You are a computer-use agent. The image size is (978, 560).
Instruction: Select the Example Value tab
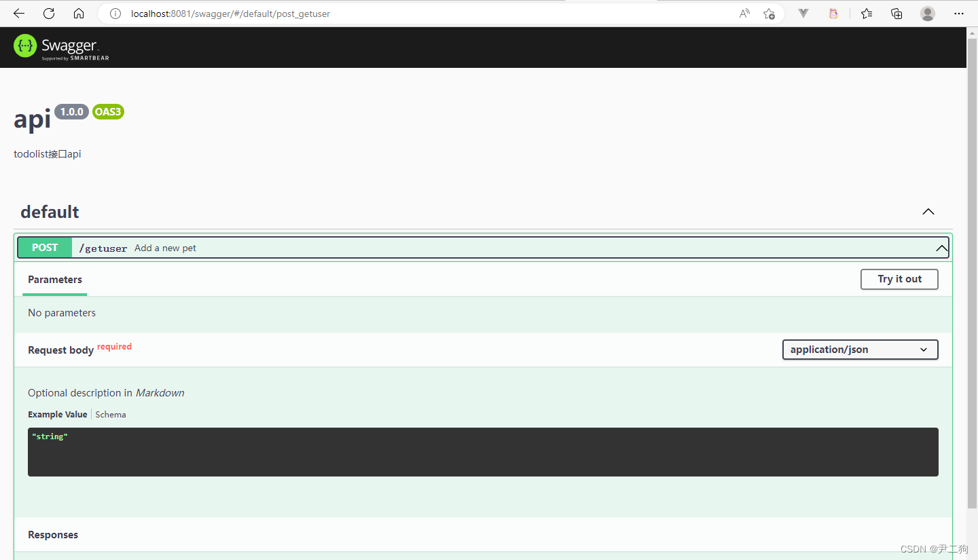[57, 414]
